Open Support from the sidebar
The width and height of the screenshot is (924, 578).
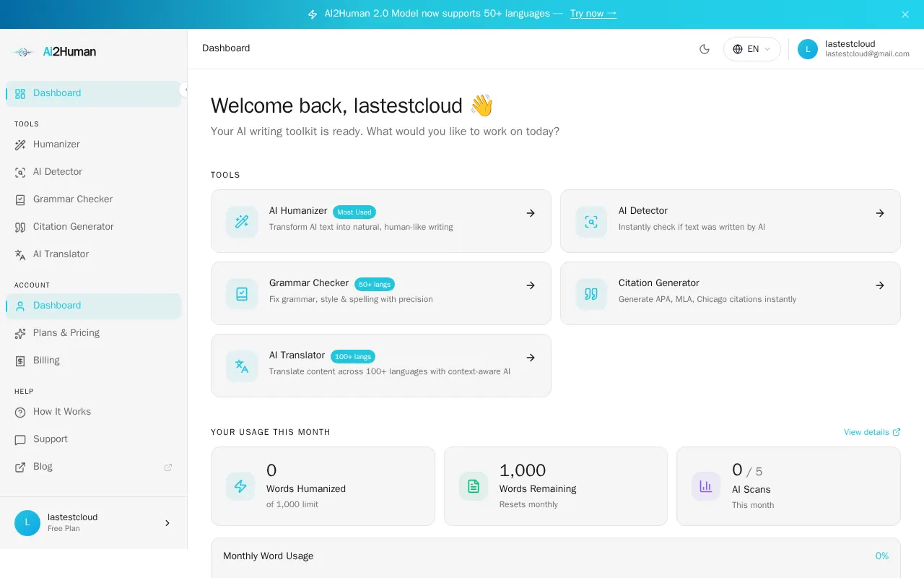(x=94, y=439)
